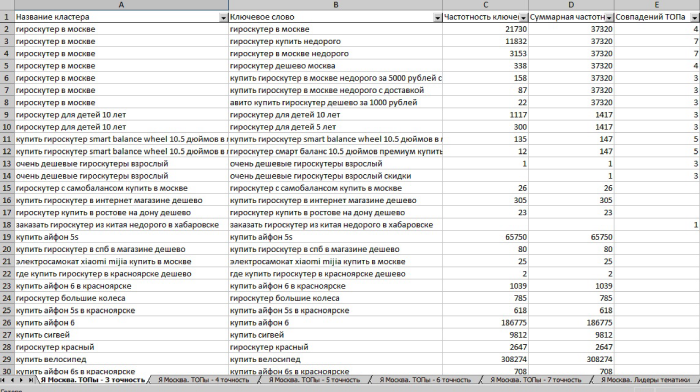This screenshot has width=700, height=392.
Task: Click column A cell заказать гироскутер из китая в хабаровске
Action: coord(121,225)
